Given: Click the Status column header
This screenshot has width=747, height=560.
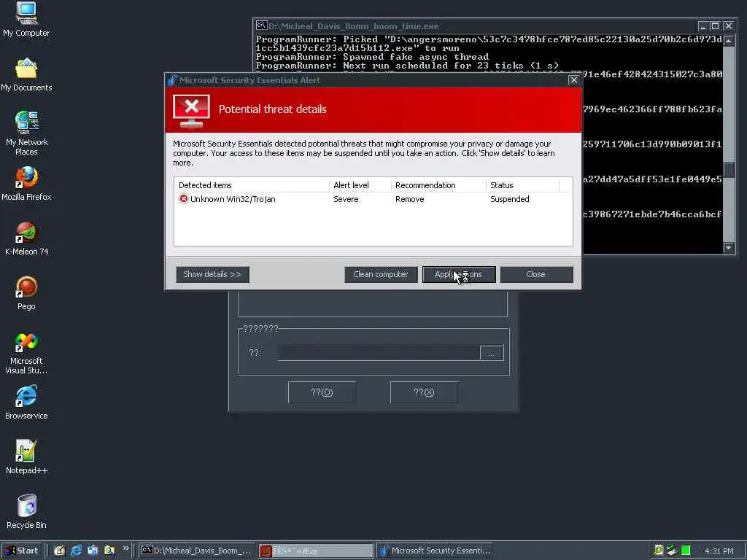Looking at the screenshot, I should coord(522,185).
